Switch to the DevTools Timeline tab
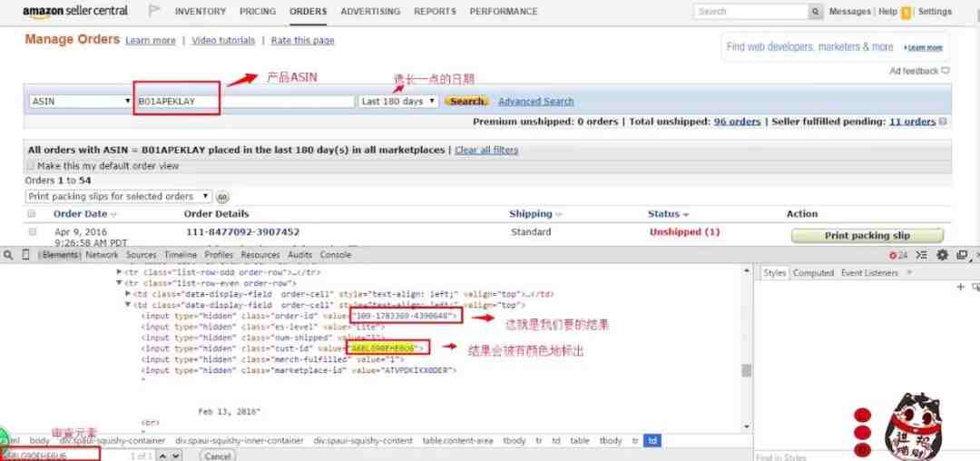This screenshot has width=980, height=461. point(181,255)
